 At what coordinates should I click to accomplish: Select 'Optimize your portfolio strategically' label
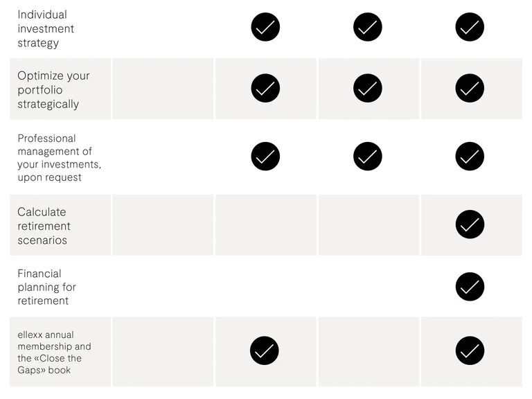[x=53, y=90]
